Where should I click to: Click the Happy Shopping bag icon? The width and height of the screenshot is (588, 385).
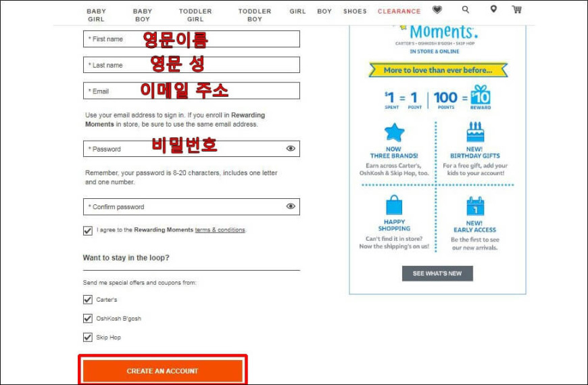[x=394, y=205]
